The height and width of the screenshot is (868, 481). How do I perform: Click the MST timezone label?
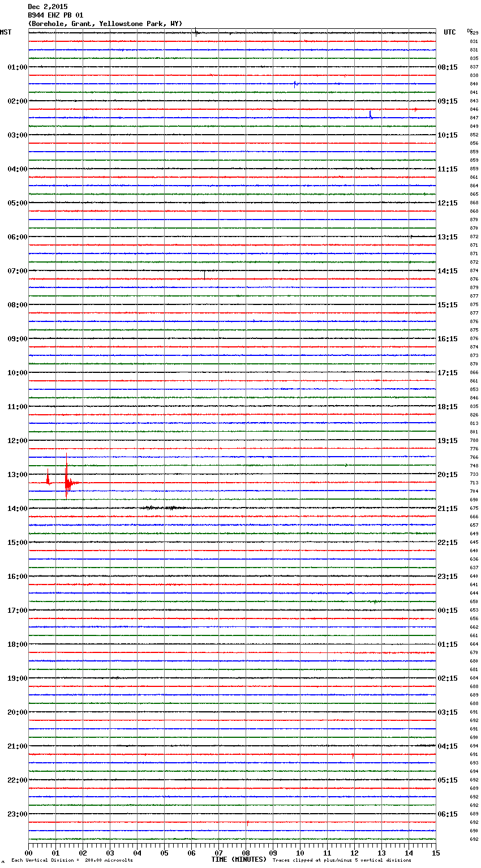pos(6,32)
